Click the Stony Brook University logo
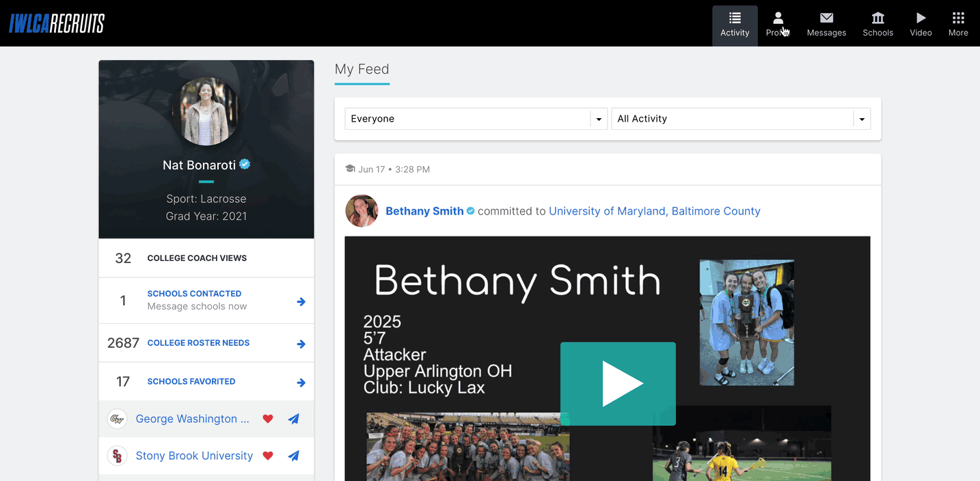The width and height of the screenshot is (980, 481). pos(118,456)
